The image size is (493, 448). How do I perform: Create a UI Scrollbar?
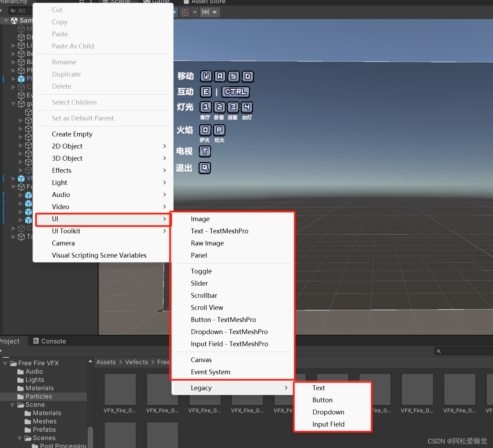click(233, 295)
